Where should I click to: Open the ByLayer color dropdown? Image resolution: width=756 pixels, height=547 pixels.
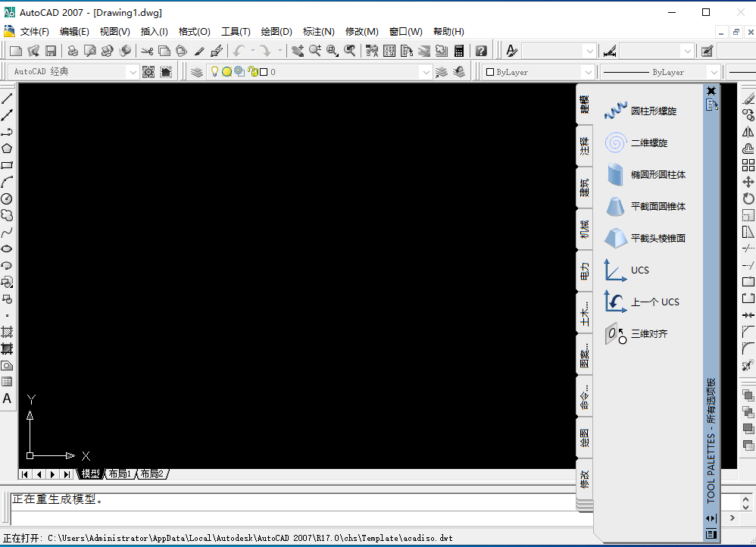point(589,71)
